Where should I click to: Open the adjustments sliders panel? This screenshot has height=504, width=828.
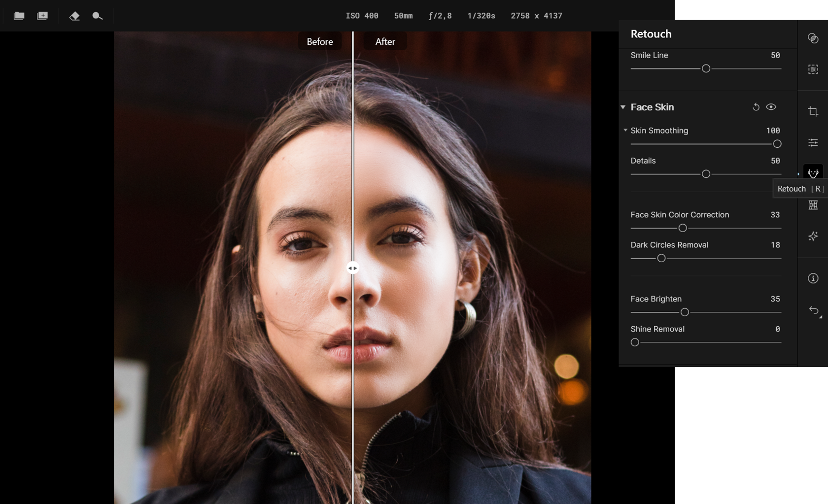[813, 142]
